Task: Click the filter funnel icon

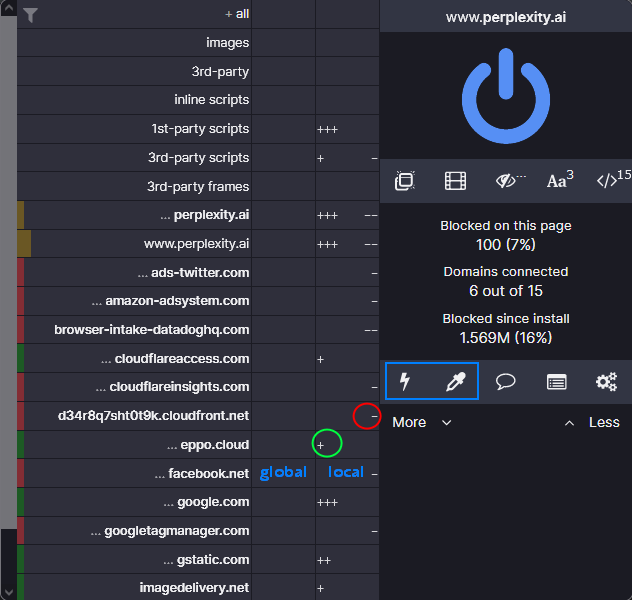Action: click(30, 15)
